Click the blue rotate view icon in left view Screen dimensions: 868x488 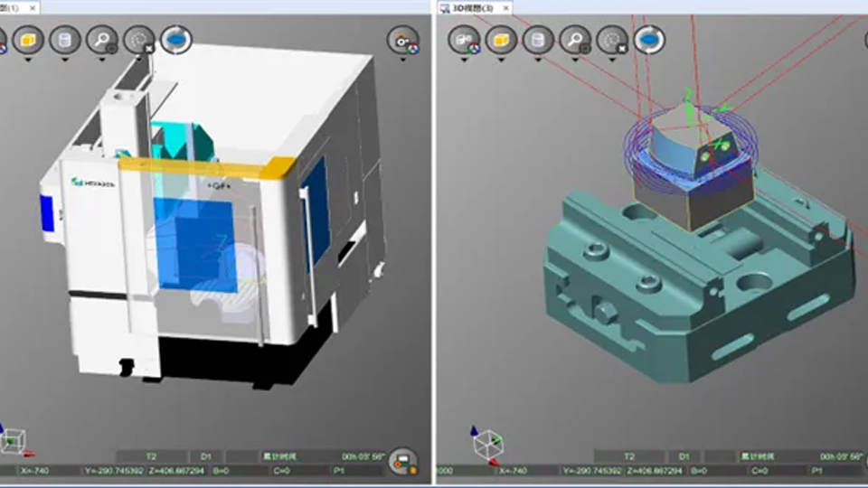point(175,40)
